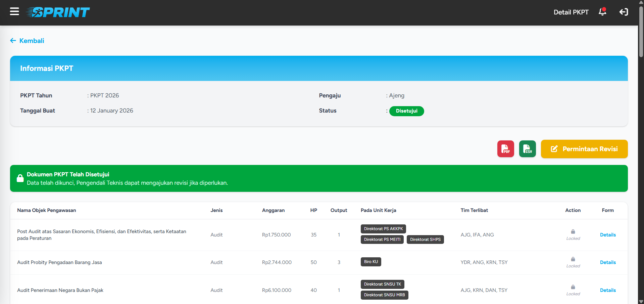
Task: Select the Direktorat PS MEITI tag
Action: tap(382, 240)
